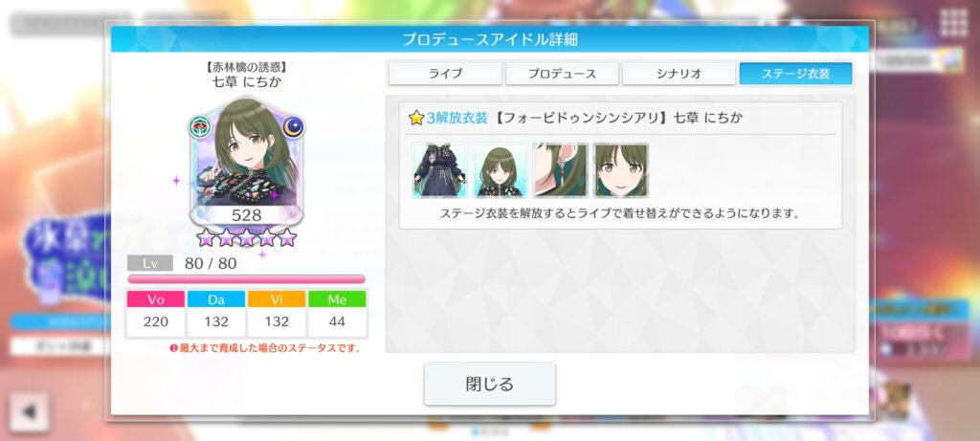Click the Vi stat header
This screenshot has width=980, height=441.
[277, 299]
